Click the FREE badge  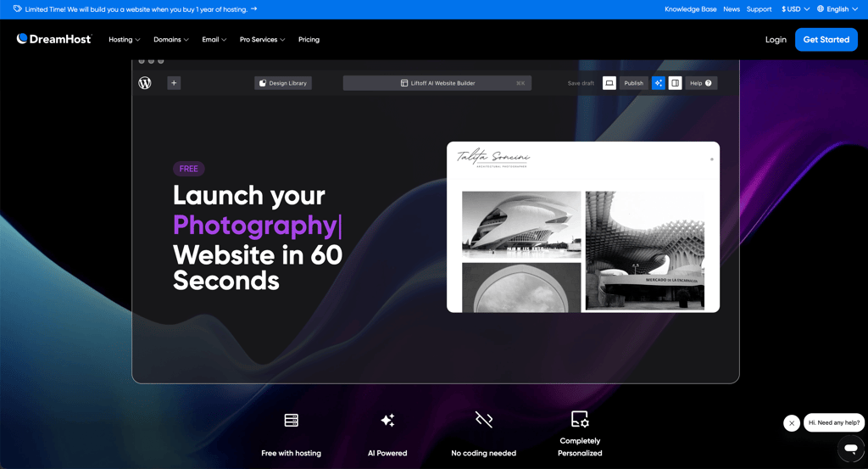tap(189, 168)
